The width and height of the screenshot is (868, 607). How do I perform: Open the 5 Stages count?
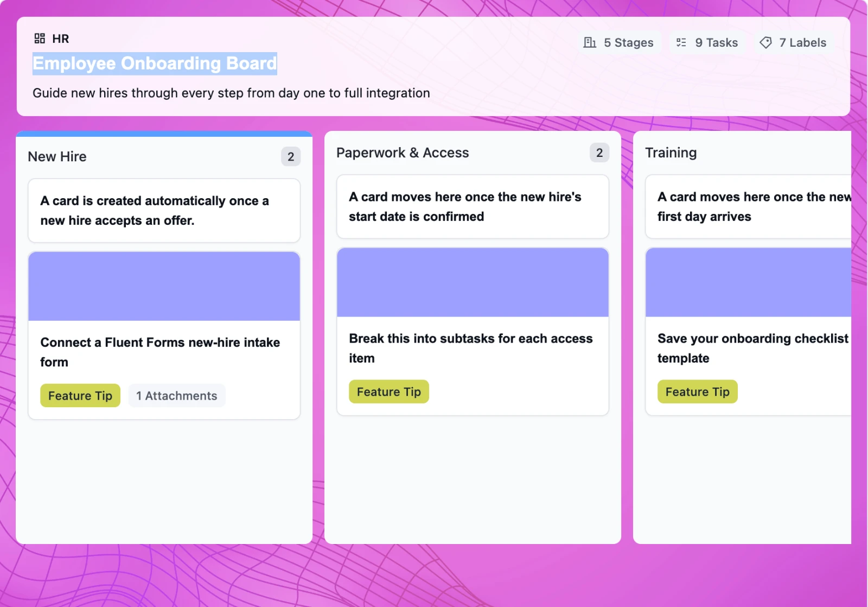[x=618, y=42]
